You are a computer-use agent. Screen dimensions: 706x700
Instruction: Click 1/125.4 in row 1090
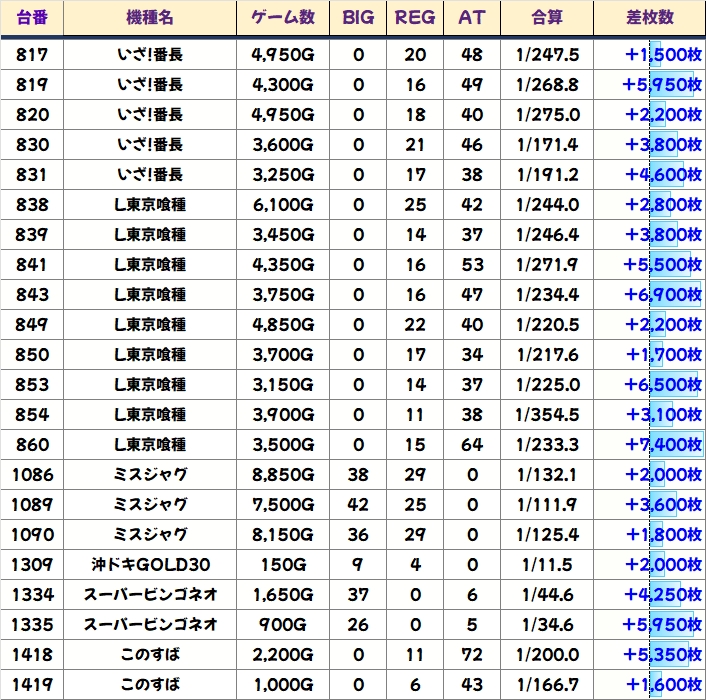pyautogui.click(x=547, y=534)
